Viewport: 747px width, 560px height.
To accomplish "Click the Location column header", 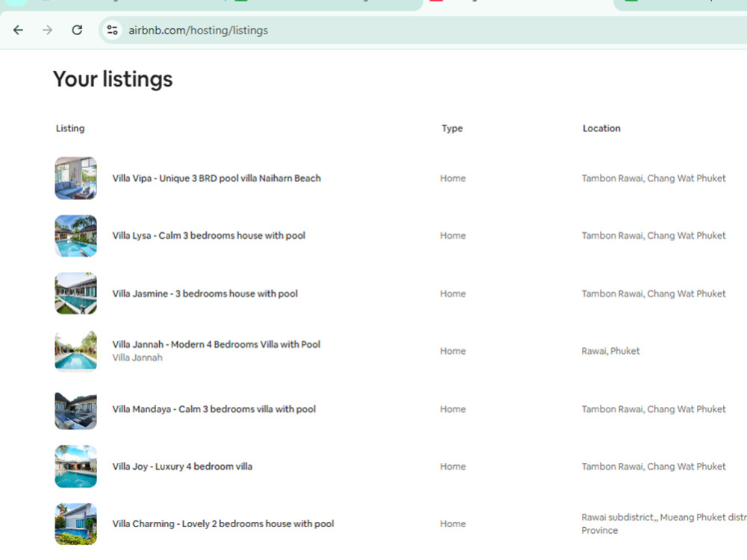I will (601, 128).
